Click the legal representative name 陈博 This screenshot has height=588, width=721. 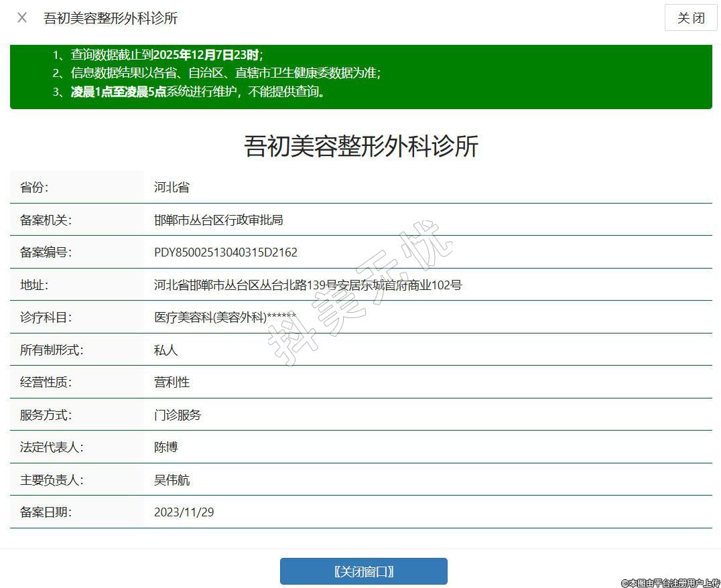[x=166, y=447]
